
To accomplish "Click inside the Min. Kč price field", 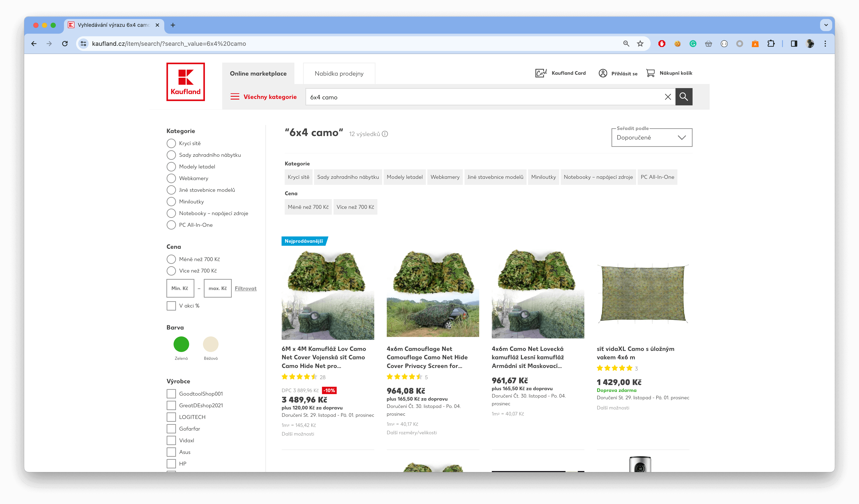I will point(180,288).
